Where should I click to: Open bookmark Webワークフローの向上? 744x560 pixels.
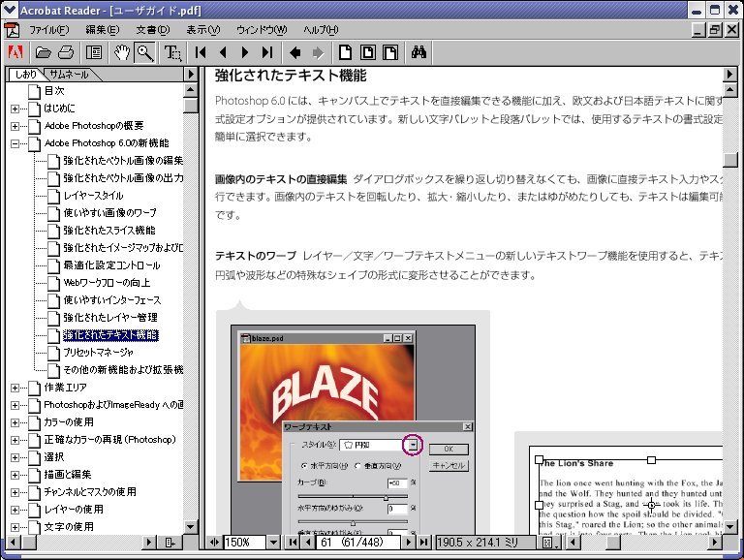[x=107, y=283]
